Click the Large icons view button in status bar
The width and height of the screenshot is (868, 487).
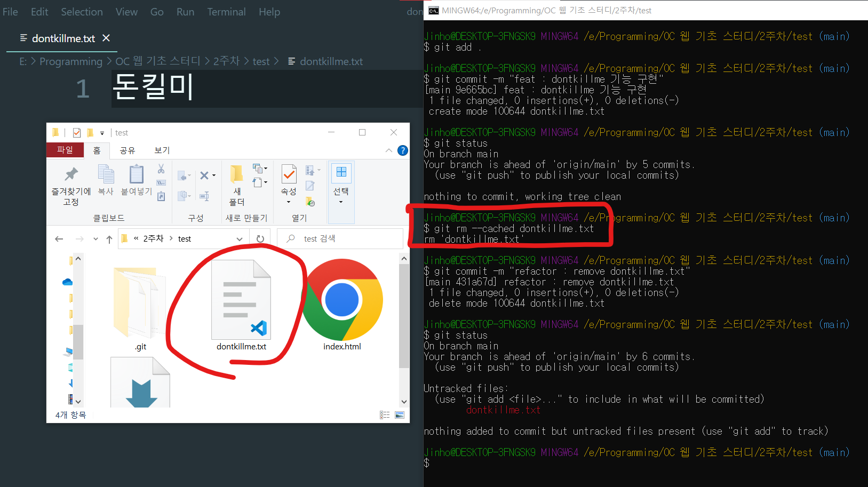point(400,415)
